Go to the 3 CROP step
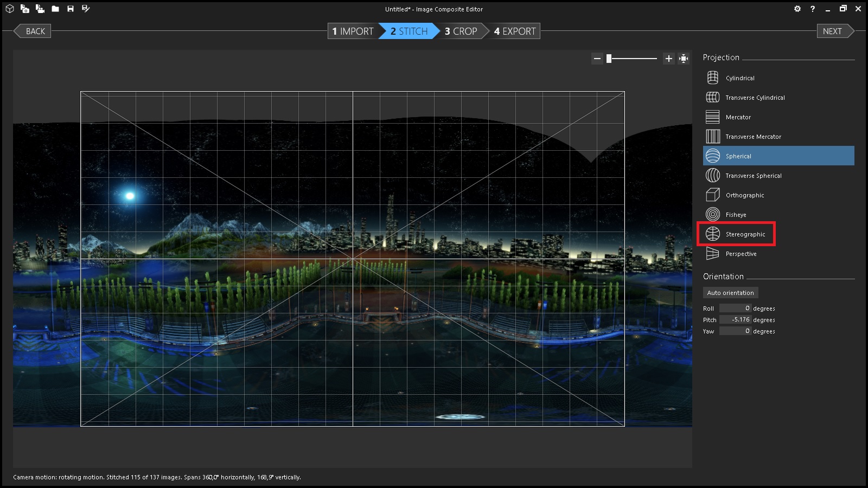 click(x=461, y=31)
